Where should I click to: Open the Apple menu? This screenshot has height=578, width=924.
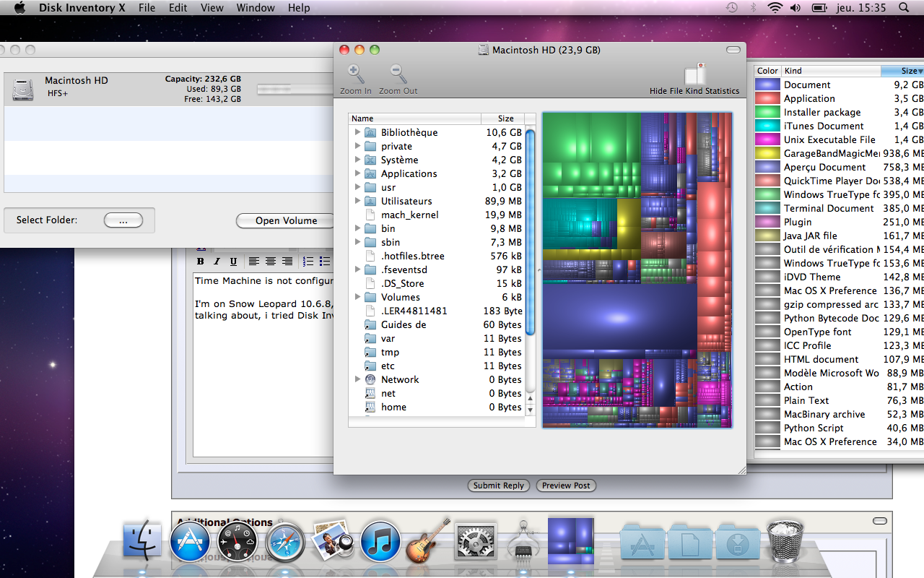19,8
